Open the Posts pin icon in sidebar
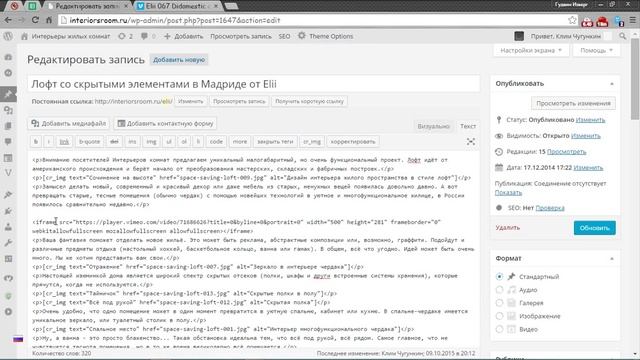Image resolution: width=640 pixels, height=360 pixels. [8, 94]
